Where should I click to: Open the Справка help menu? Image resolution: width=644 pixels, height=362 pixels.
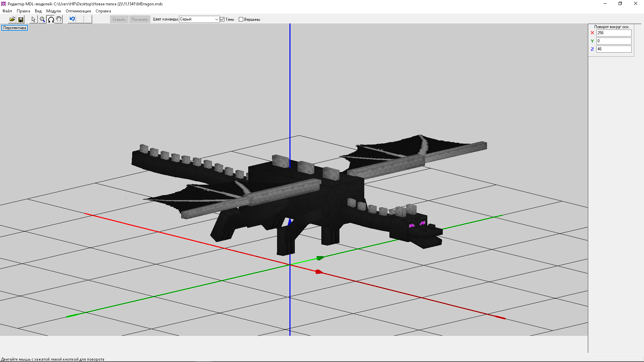103,11
